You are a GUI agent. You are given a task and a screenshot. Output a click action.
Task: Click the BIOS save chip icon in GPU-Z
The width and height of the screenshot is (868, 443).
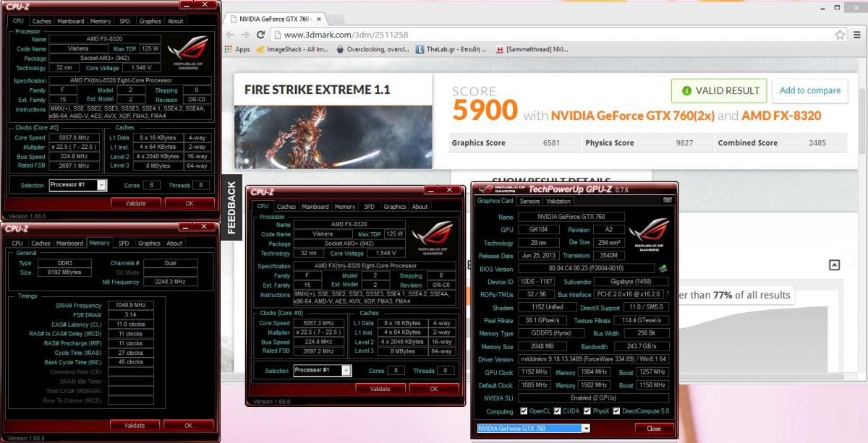click(663, 269)
